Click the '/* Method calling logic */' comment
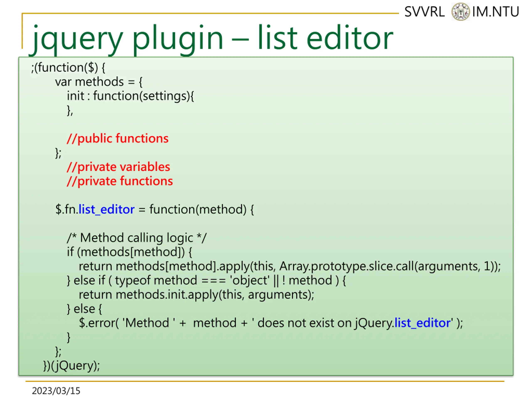This screenshot has height=399, width=532. click(x=137, y=238)
